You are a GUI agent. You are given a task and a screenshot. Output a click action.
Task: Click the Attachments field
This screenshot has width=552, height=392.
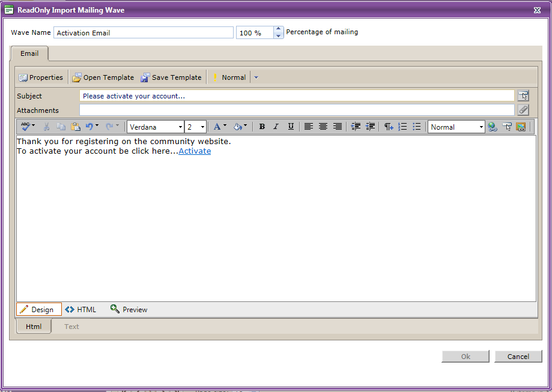[297, 110]
